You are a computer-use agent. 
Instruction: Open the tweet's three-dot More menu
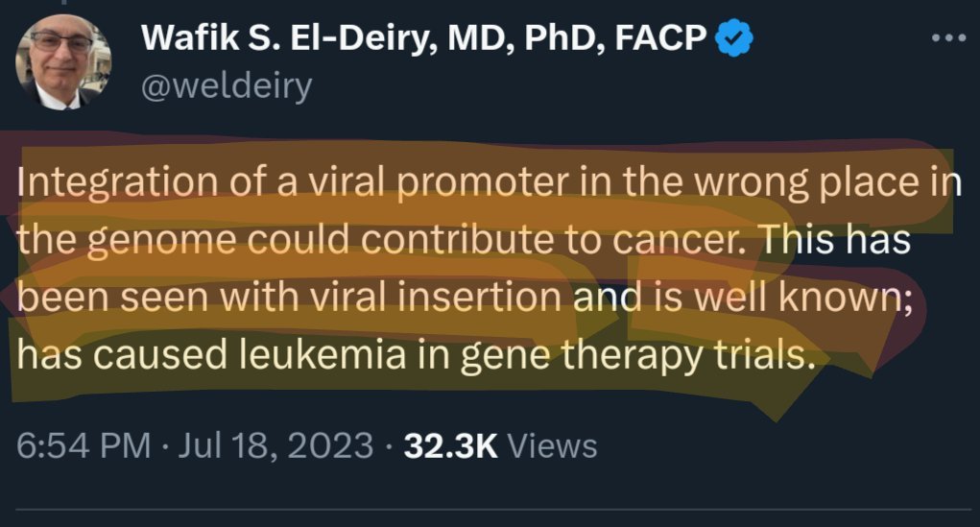pos(948,37)
